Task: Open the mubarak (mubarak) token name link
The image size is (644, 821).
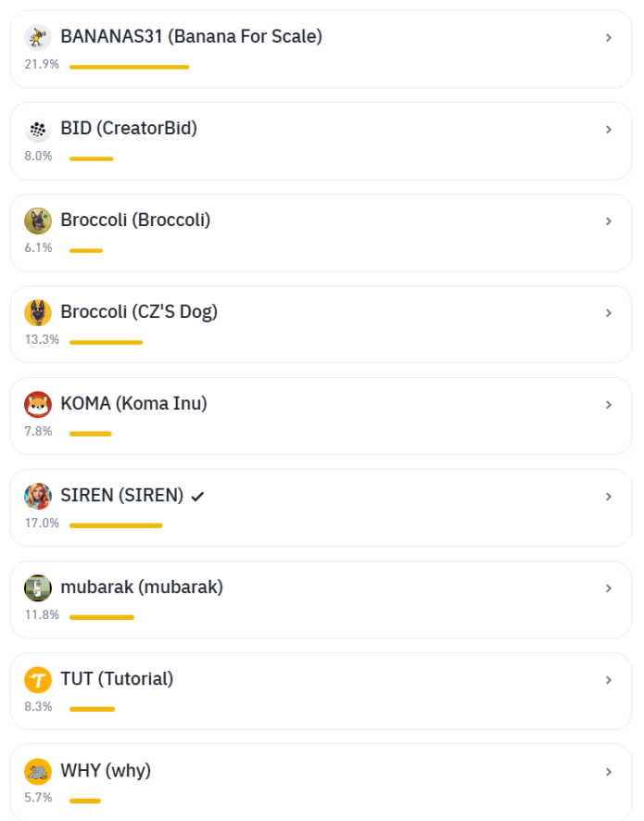Action: coord(142,587)
